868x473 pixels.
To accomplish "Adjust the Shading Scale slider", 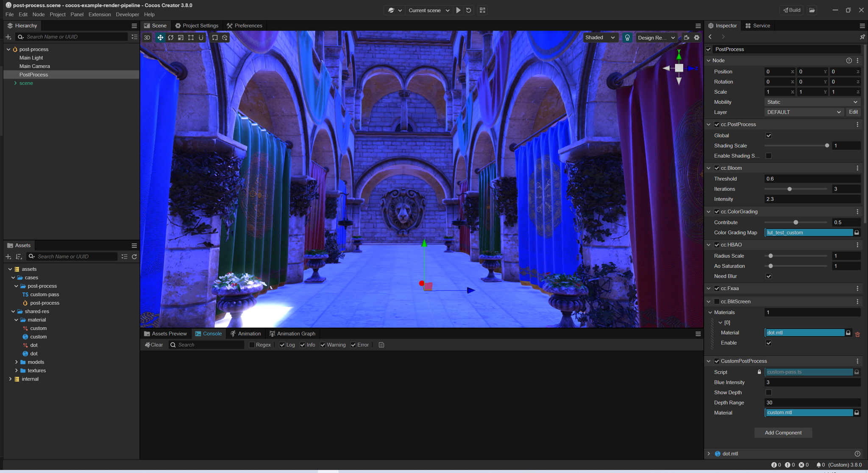I will tap(796, 146).
